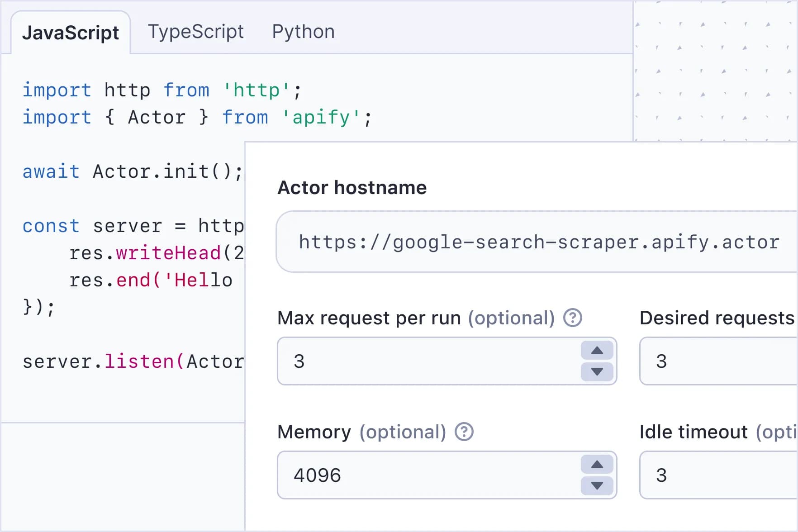Click the Idle timeout input field

click(x=719, y=475)
